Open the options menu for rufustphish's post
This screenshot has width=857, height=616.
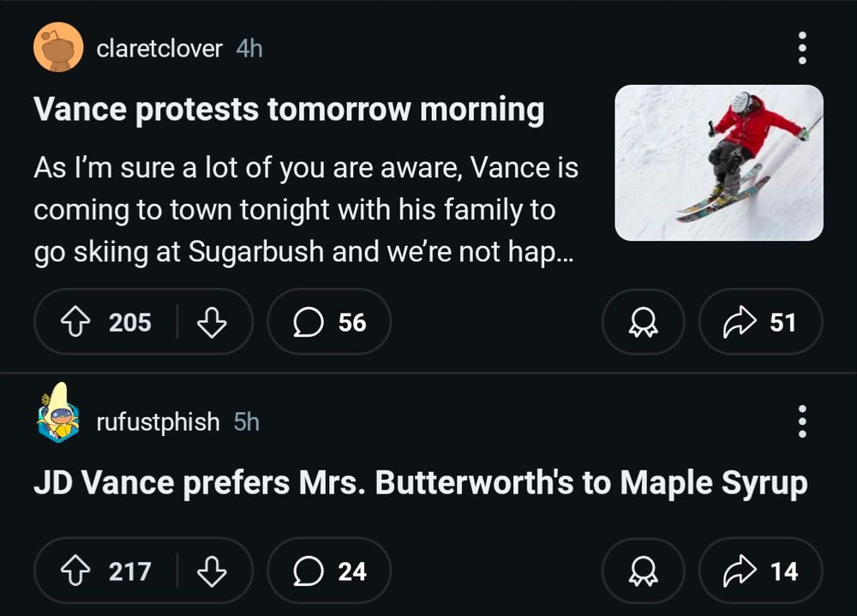pyautogui.click(x=802, y=422)
